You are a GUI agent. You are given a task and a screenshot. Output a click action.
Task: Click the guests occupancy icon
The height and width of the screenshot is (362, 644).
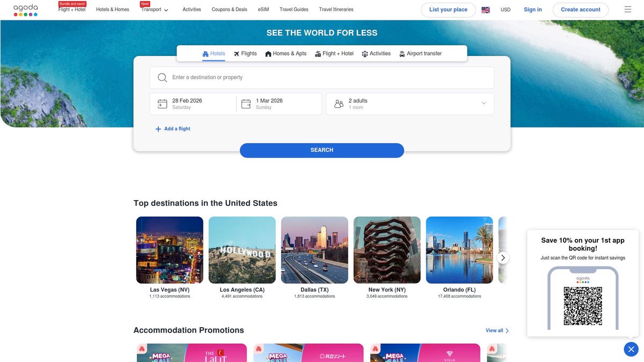(x=338, y=104)
